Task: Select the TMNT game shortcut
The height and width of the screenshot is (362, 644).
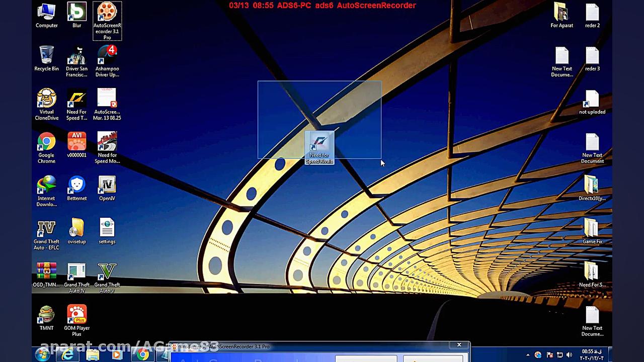Action: coord(46,318)
